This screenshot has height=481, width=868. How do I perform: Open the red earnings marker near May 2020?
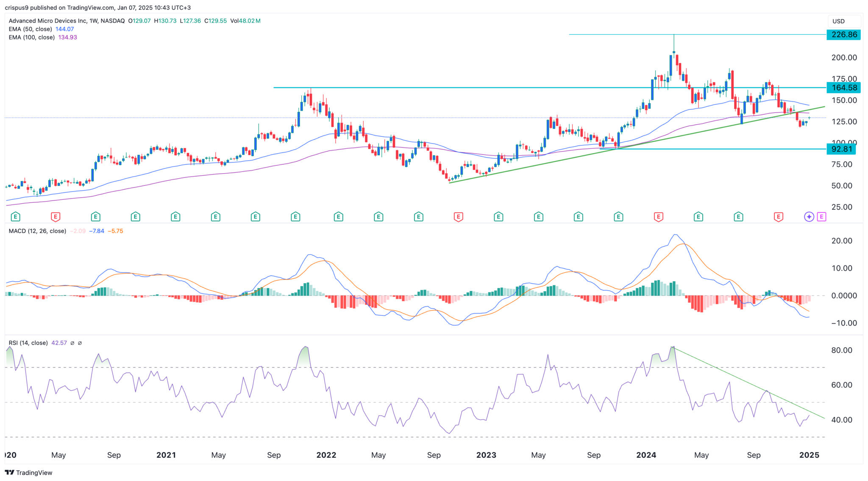pos(55,217)
